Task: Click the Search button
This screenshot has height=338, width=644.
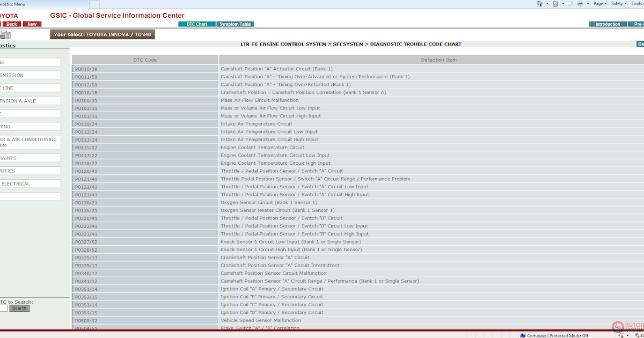Action: pos(19,308)
